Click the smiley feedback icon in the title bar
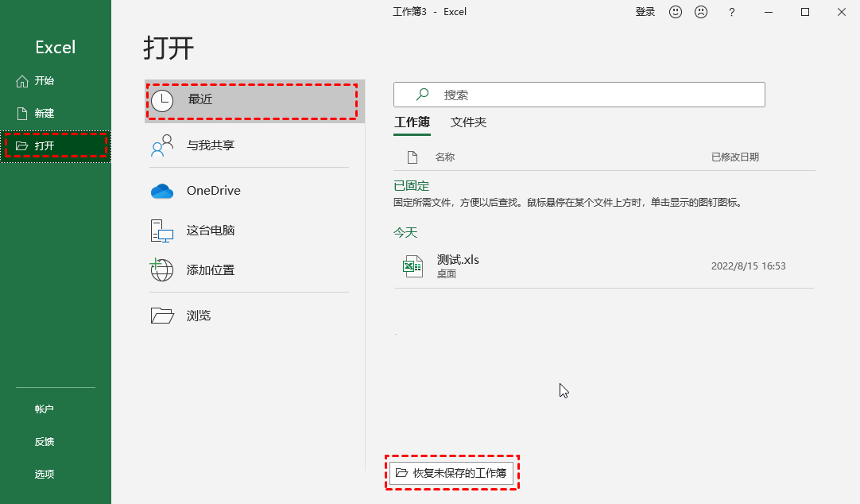 tap(675, 12)
